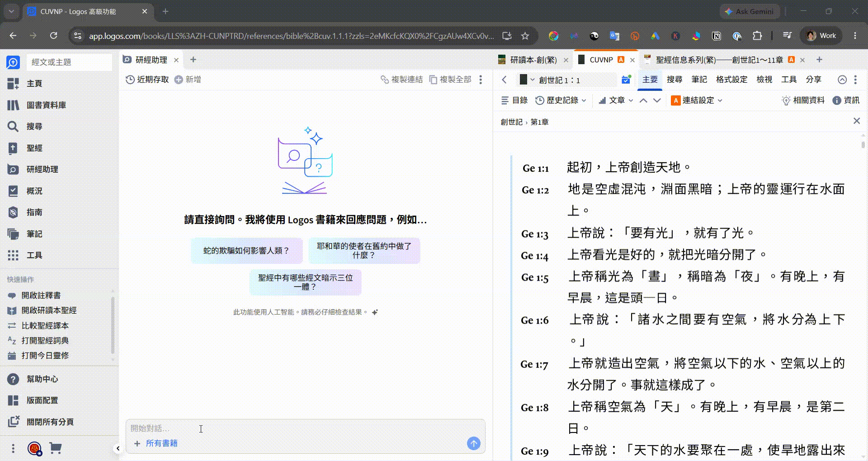This screenshot has width=868, height=461.
Task: Click 複製連結 copy link
Action: tap(401, 80)
